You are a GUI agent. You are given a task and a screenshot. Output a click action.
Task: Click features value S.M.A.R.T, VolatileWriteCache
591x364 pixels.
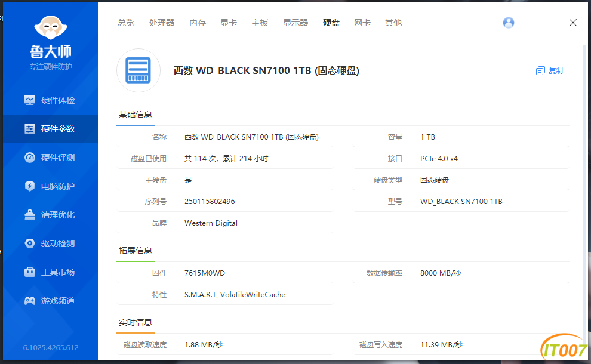(235, 295)
